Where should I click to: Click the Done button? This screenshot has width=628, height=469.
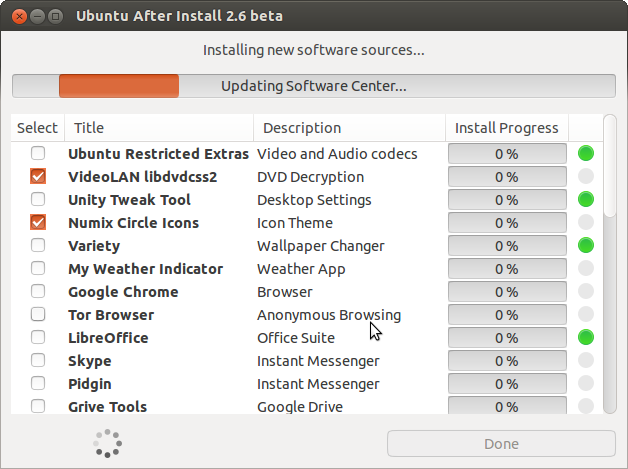(x=501, y=443)
